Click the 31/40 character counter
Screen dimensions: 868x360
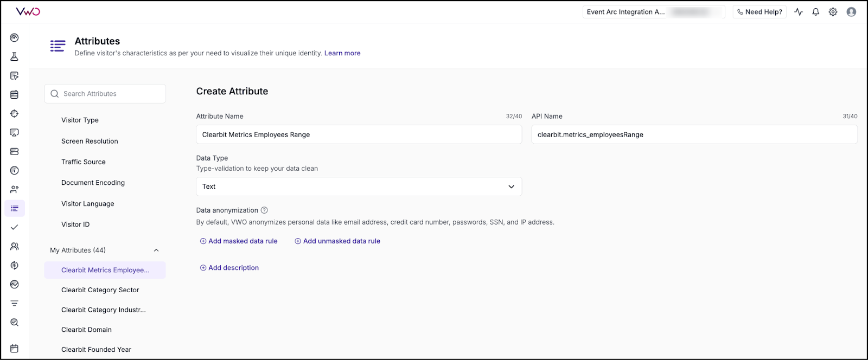point(850,117)
